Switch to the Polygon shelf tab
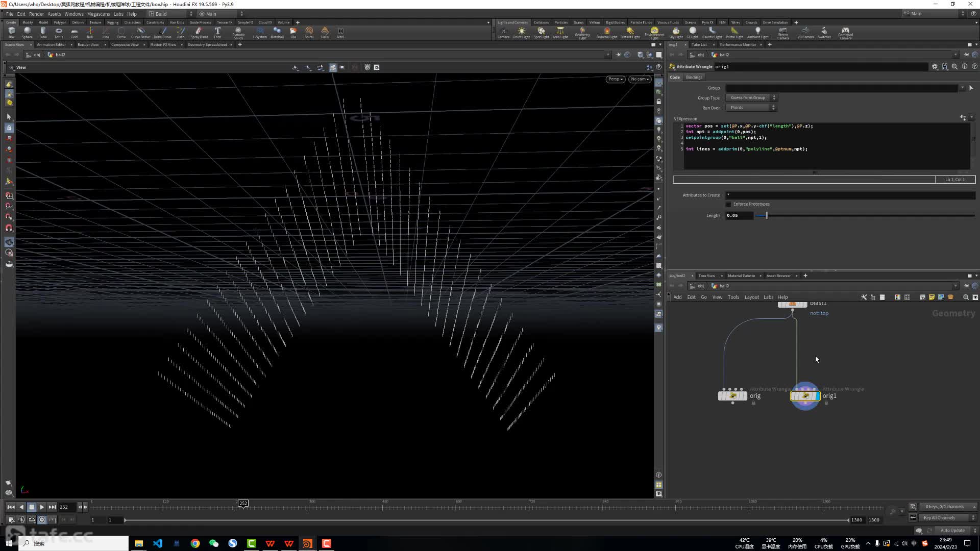Image resolution: width=980 pixels, height=551 pixels. [x=60, y=22]
